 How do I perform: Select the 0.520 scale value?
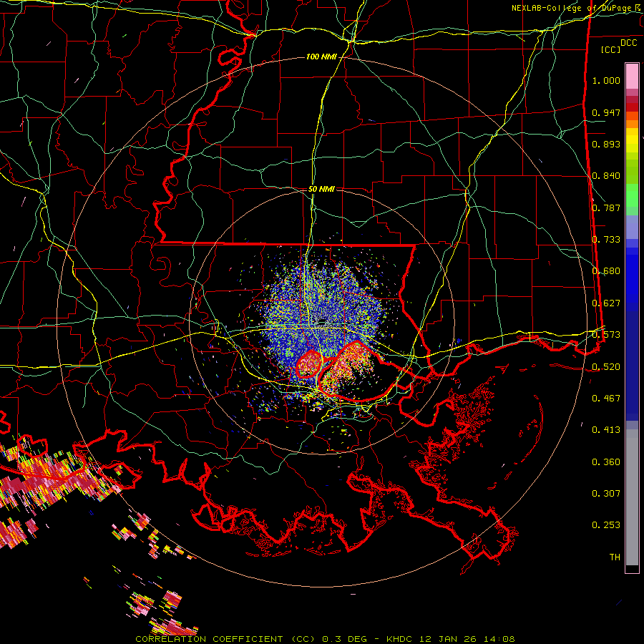pos(606,366)
